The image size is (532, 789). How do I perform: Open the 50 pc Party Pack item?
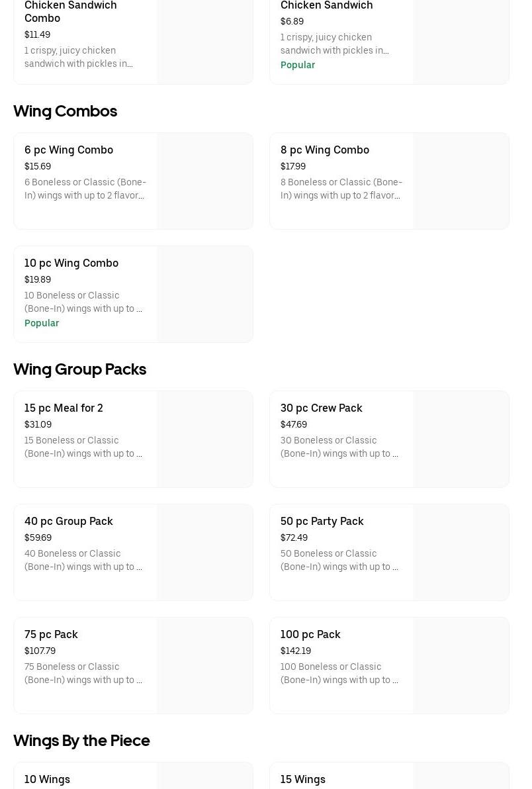322,522
